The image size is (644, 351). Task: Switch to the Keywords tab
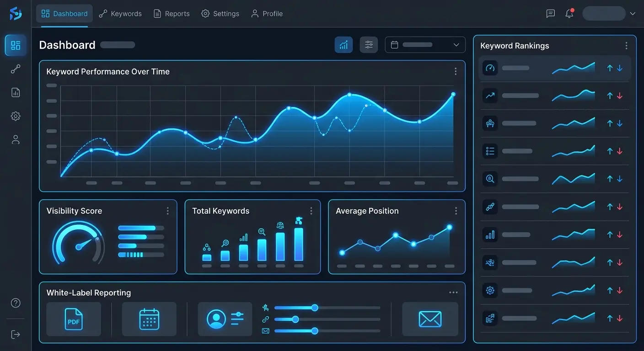tap(120, 14)
